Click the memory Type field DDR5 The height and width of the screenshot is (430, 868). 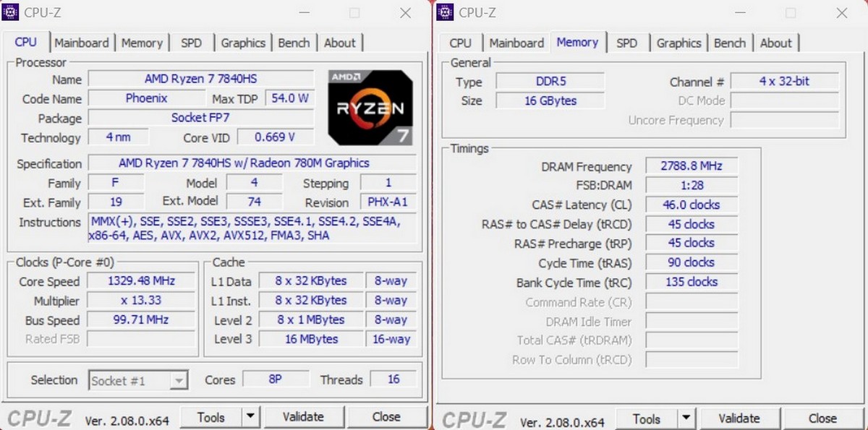coord(551,81)
